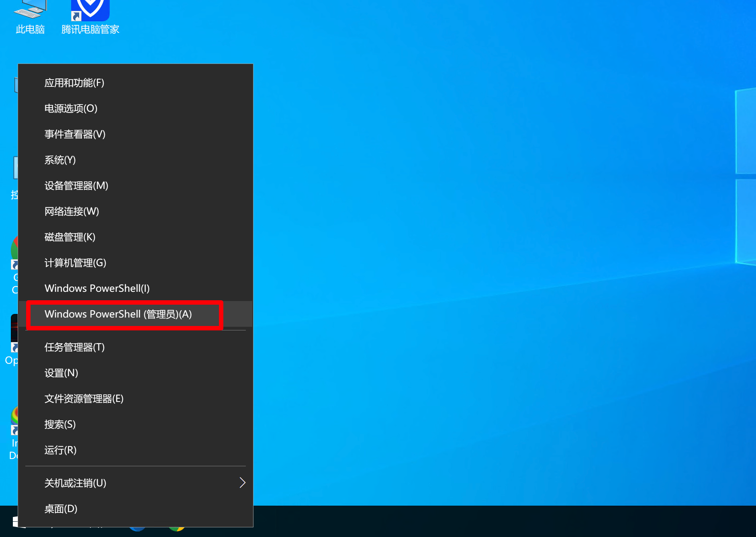This screenshot has width=756, height=537.
Task: Open 磁盘管理(K)
Action: [x=136, y=237]
